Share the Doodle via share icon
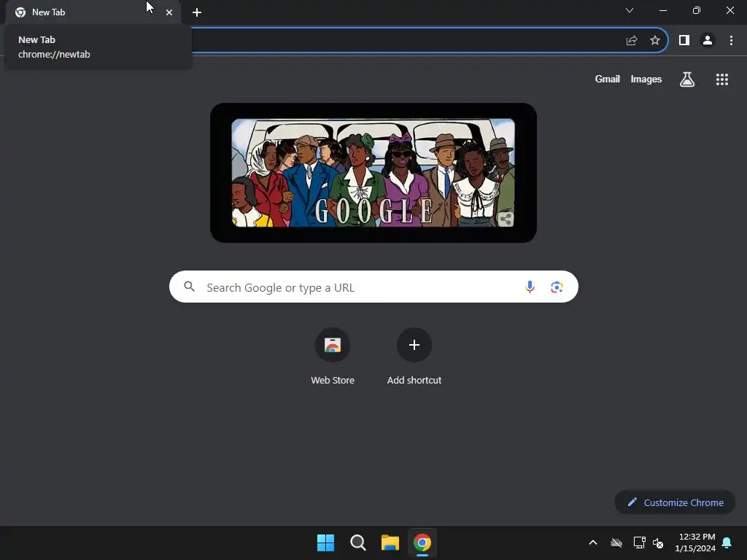 click(506, 219)
